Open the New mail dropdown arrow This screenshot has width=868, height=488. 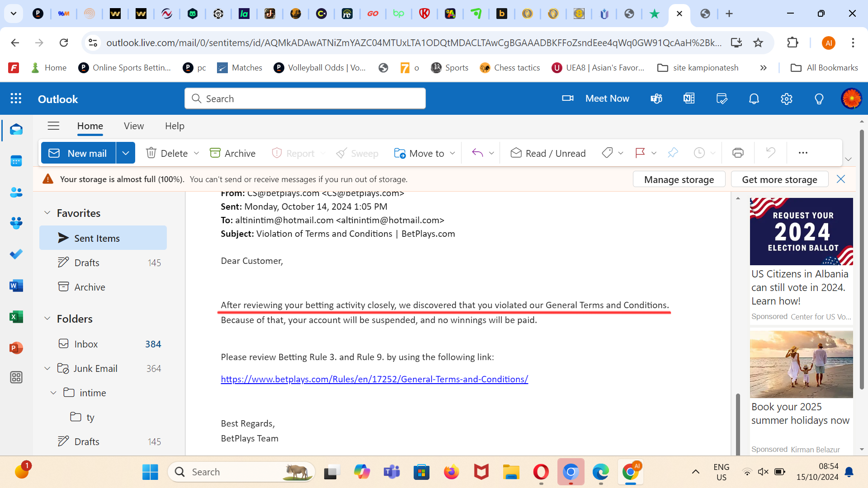pos(126,153)
